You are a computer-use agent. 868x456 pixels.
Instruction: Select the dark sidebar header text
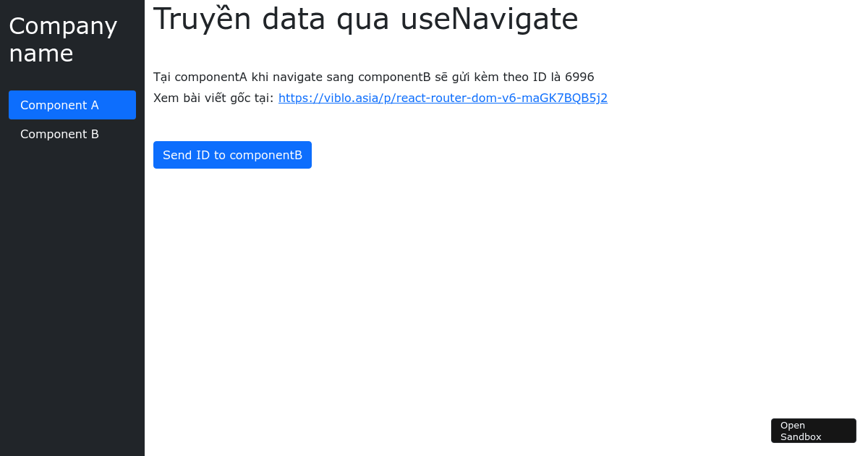(63, 39)
